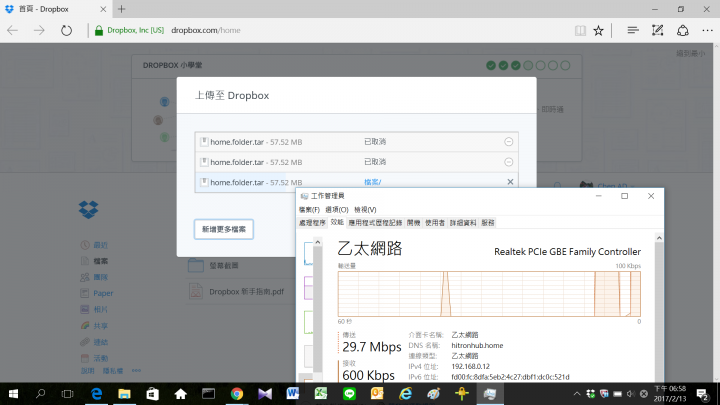Select blue graph thumbnail in Task Manager

[308, 253]
